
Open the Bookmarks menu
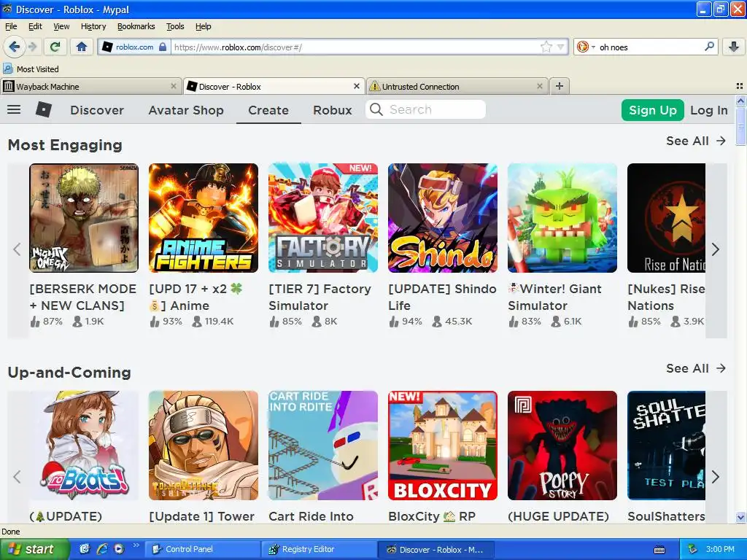click(136, 26)
